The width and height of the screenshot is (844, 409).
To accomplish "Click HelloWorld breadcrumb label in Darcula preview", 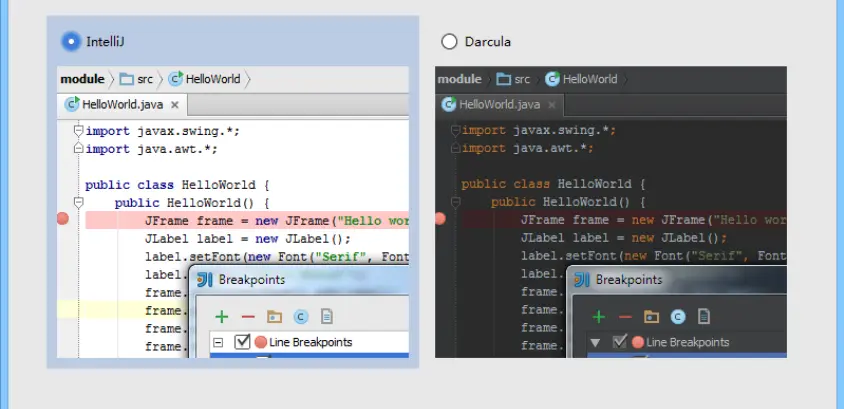I will pos(590,79).
